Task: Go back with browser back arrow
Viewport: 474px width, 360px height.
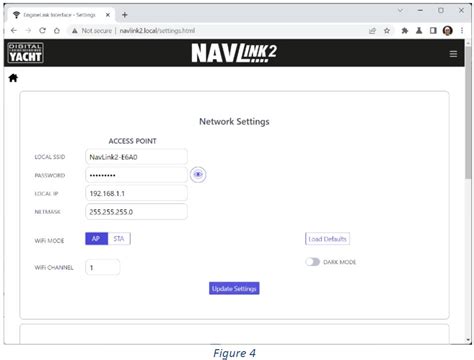Action: (x=14, y=31)
